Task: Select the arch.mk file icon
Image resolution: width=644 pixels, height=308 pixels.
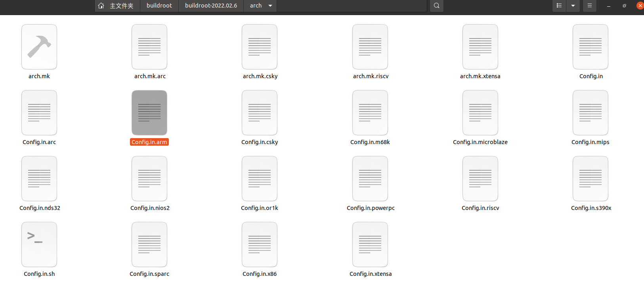Action: pos(39,47)
